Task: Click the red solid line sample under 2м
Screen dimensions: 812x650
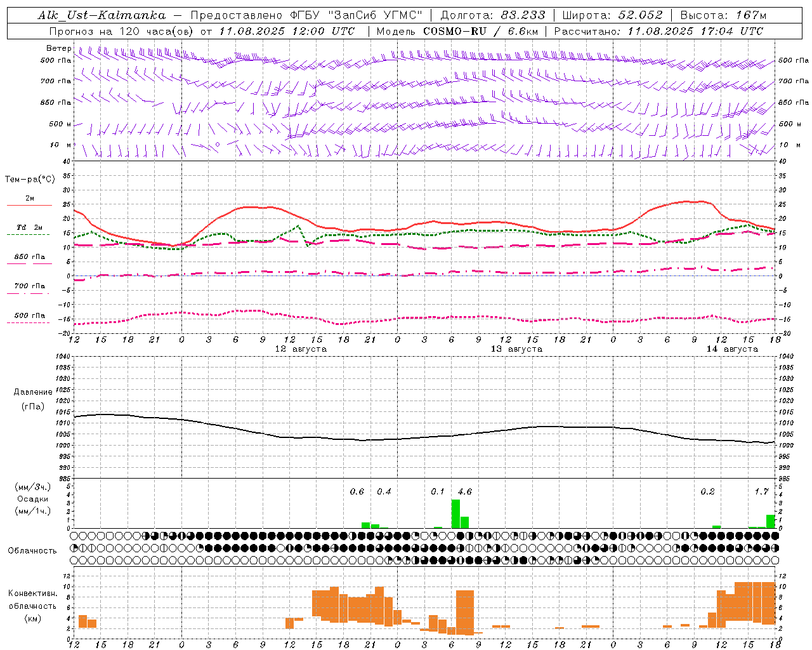Action: click(x=29, y=205)
